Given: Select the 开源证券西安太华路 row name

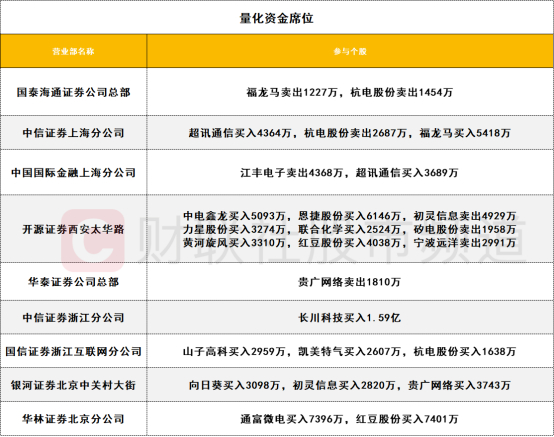Looking at the screenshot, I should pos(73,229).
